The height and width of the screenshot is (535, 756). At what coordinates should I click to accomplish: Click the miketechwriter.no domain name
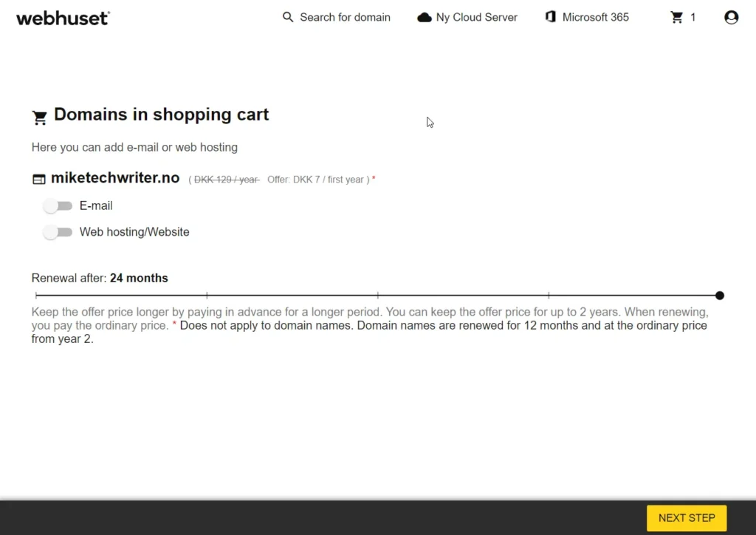115,178
